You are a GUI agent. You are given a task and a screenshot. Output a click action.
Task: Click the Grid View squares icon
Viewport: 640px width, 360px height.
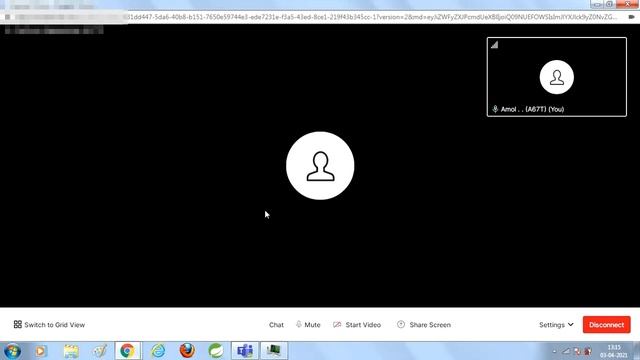pos(18,324)
